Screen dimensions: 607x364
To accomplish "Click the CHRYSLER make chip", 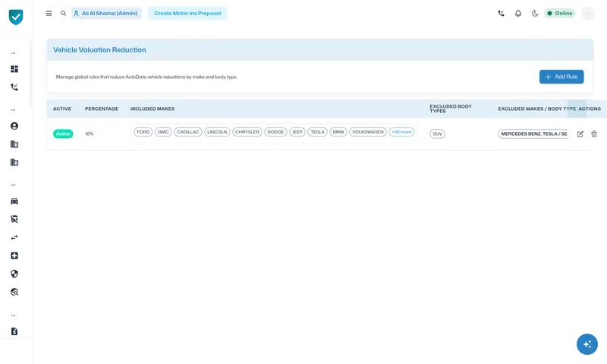I will tap(247, 132).
